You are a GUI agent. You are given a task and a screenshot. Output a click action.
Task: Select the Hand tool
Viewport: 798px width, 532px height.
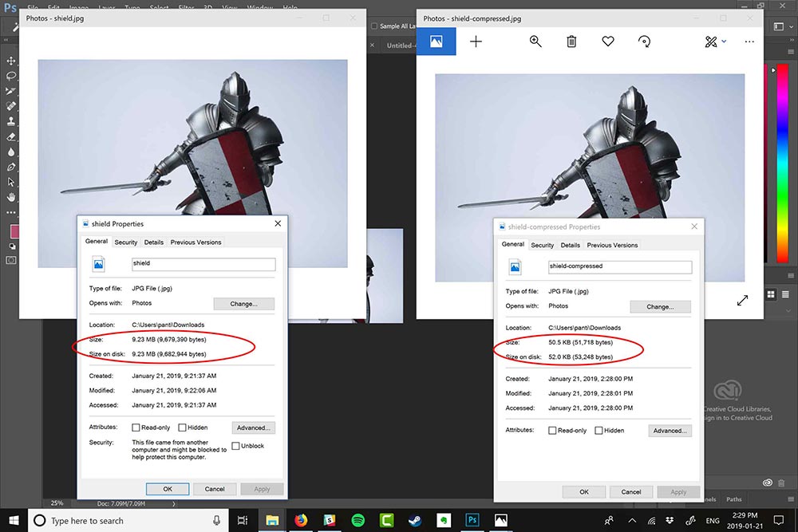(10, 197)
